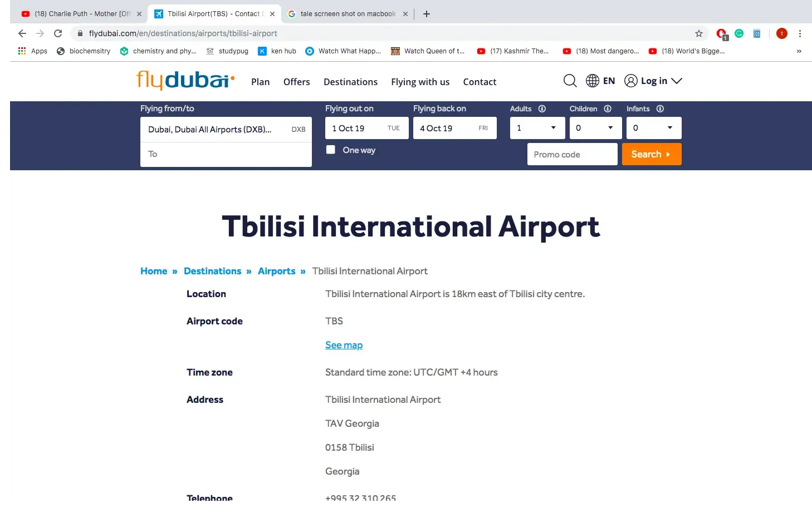Screen dimensions: 812x513
Task: Go to the Destinations breadcrumb link
Action: tap(213, 271)
